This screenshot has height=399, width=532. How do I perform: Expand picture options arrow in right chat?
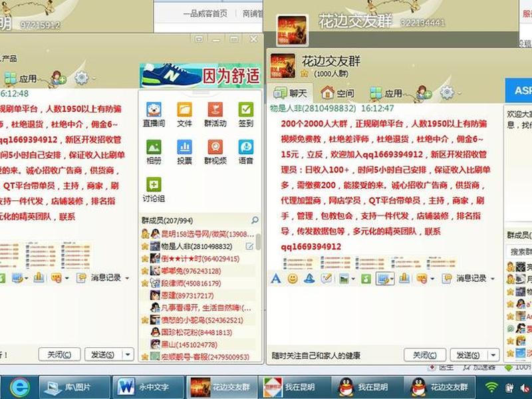click(x=353, y=279)
